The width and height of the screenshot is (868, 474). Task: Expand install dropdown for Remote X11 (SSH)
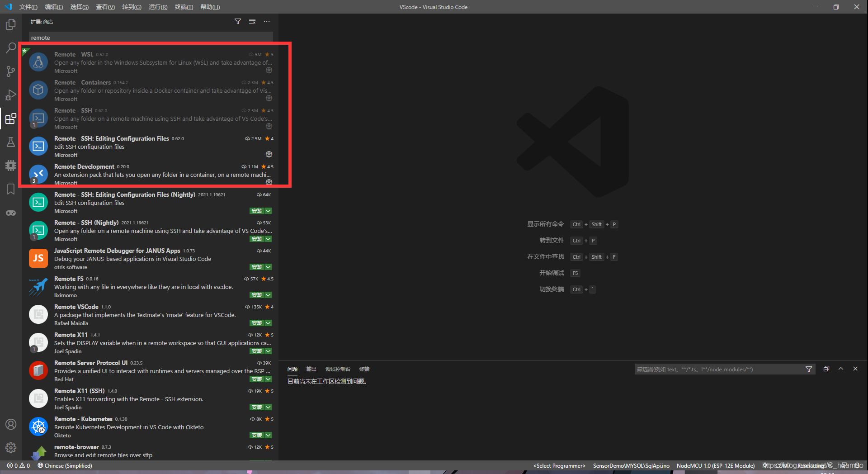click(x=269, y=407)
